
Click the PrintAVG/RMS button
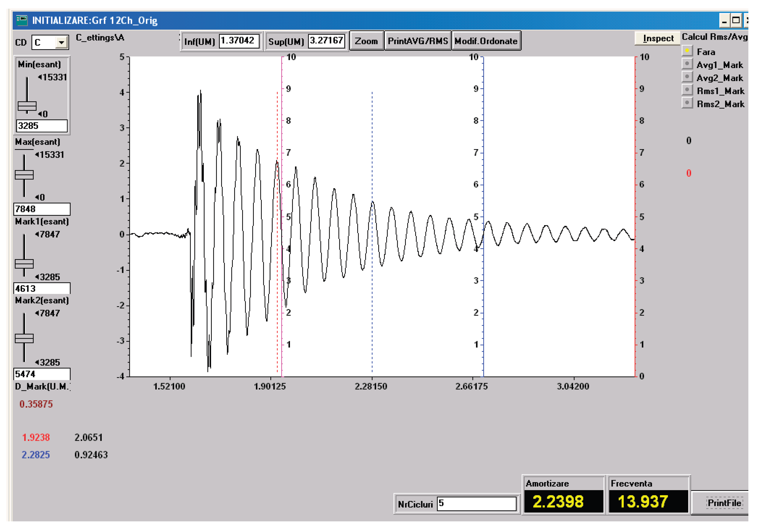coord(418,41)
